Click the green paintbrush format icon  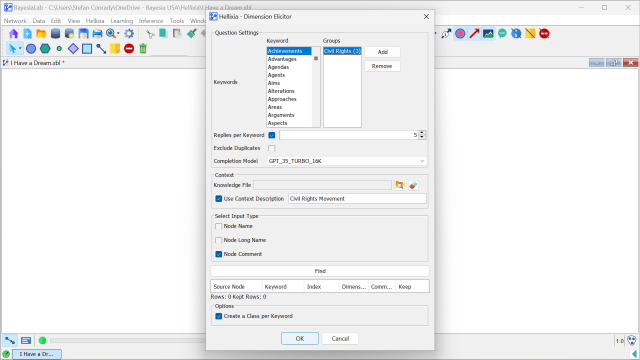[191, 33]
